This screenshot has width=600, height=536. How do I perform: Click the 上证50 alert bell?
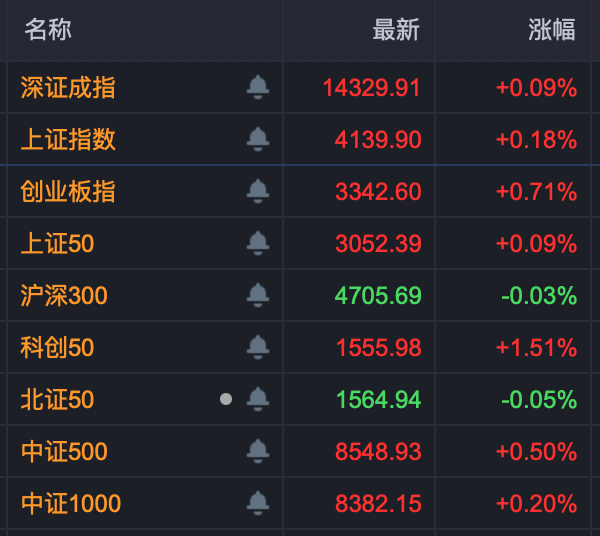coord(258,243)
